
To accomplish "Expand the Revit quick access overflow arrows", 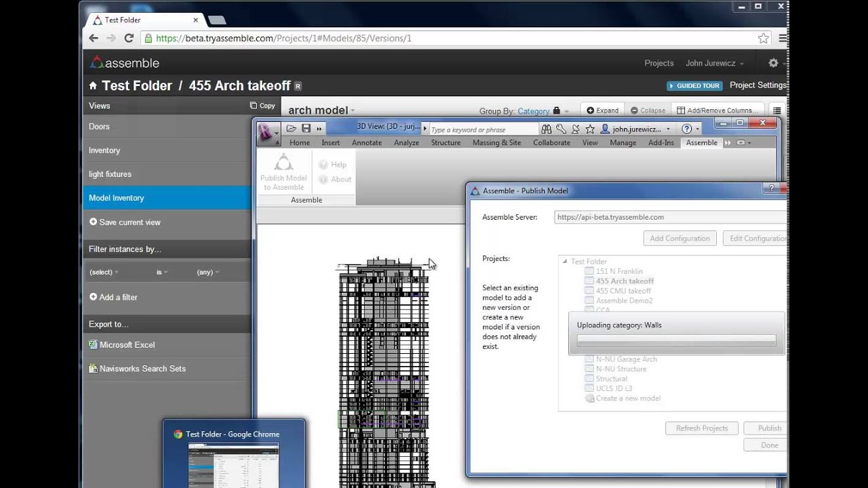I will 319,129.
